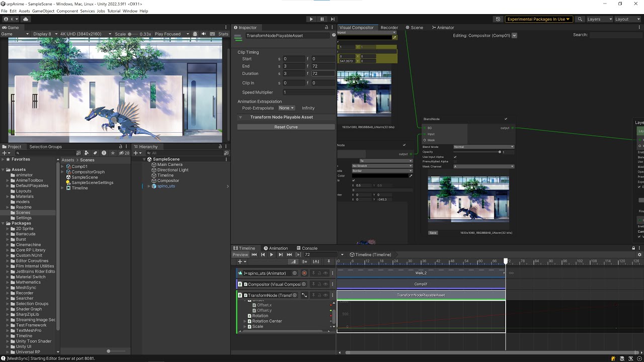
Task: Open the GameObject menu
Action: pyautogui.click(x=43, y=11)
